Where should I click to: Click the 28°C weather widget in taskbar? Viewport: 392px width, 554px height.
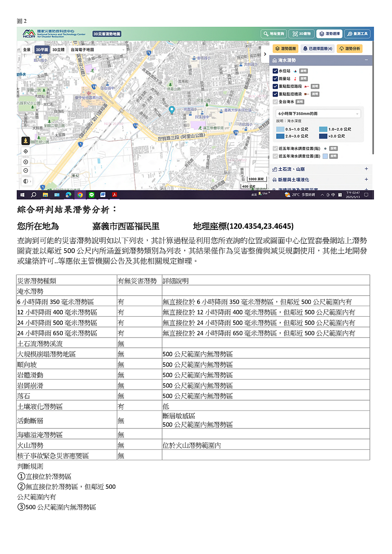pyautogui.click(x=301, y=195)
